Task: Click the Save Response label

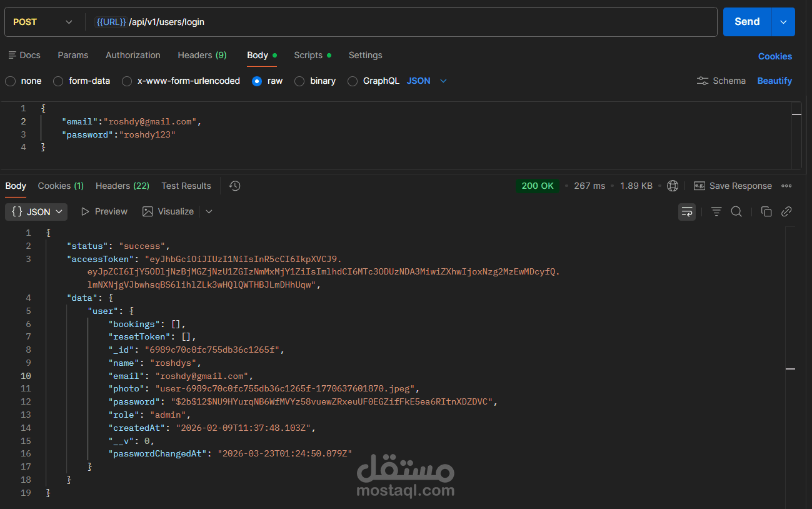Action: tap(741, 186)
